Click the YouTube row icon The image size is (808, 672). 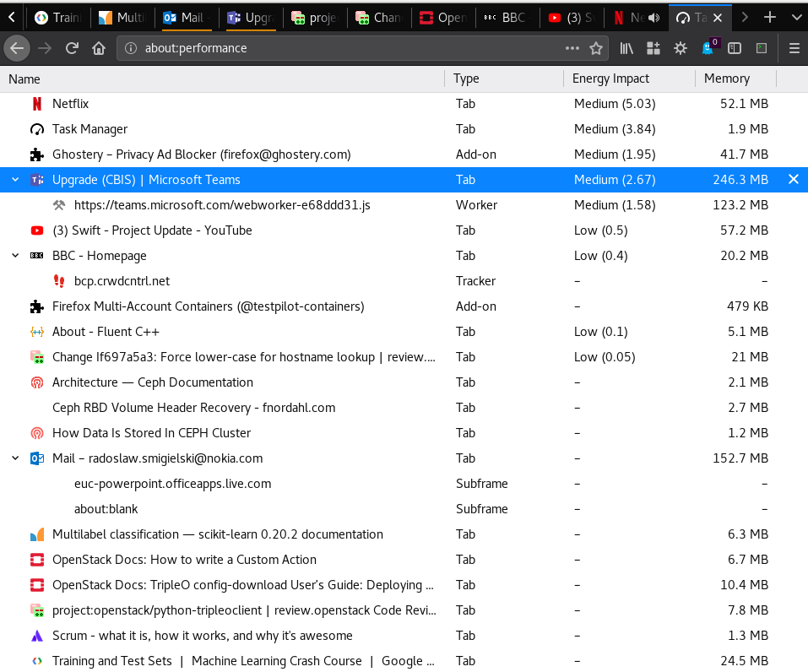(37, 230)
